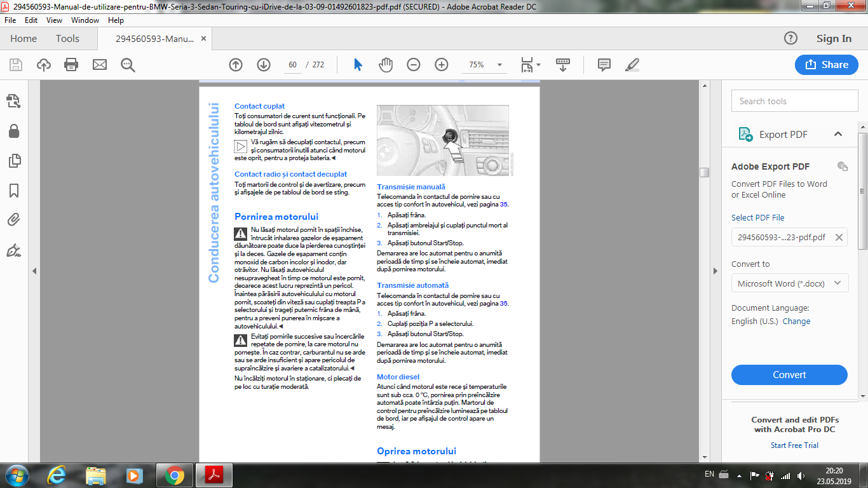Viewport: 868px width, 488px height.
Task: Switch to the Tools tab
Action: click(x=67, y=39)
